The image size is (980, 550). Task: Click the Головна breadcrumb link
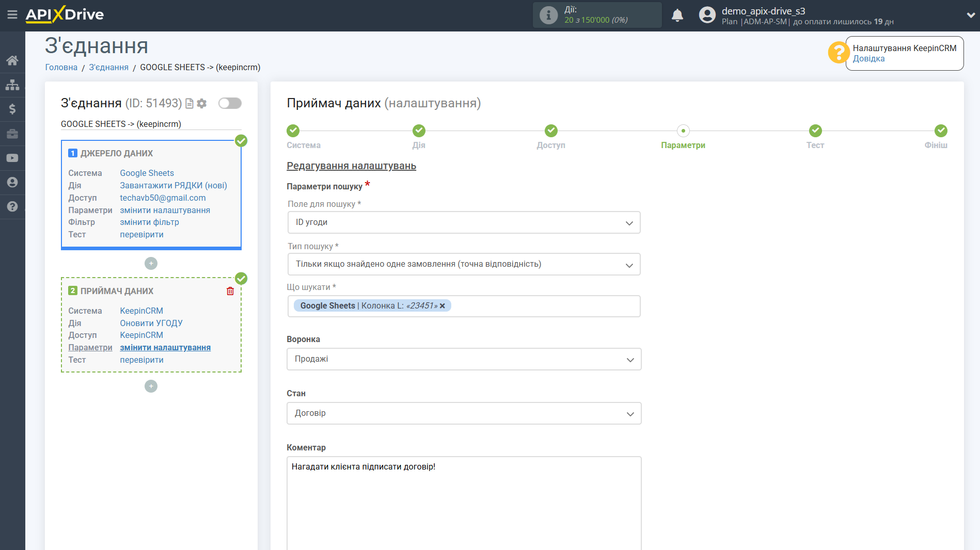coord(61,68)
